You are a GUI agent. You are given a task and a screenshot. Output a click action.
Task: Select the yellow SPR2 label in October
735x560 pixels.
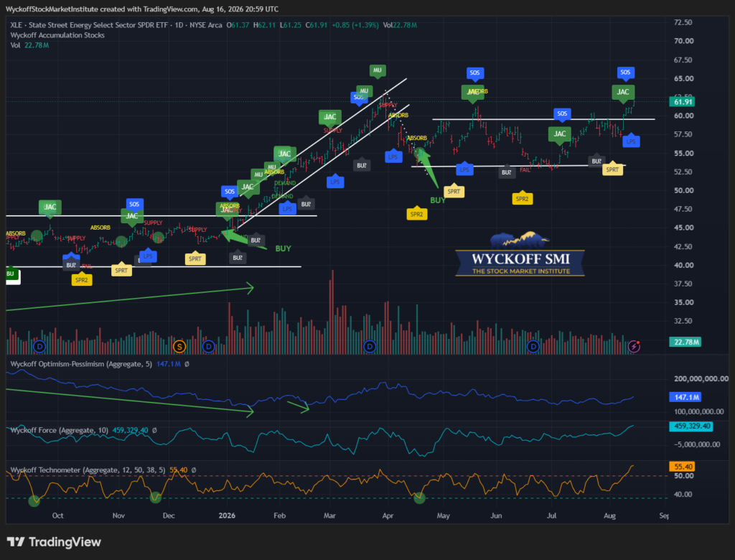[x=82, y=280]
